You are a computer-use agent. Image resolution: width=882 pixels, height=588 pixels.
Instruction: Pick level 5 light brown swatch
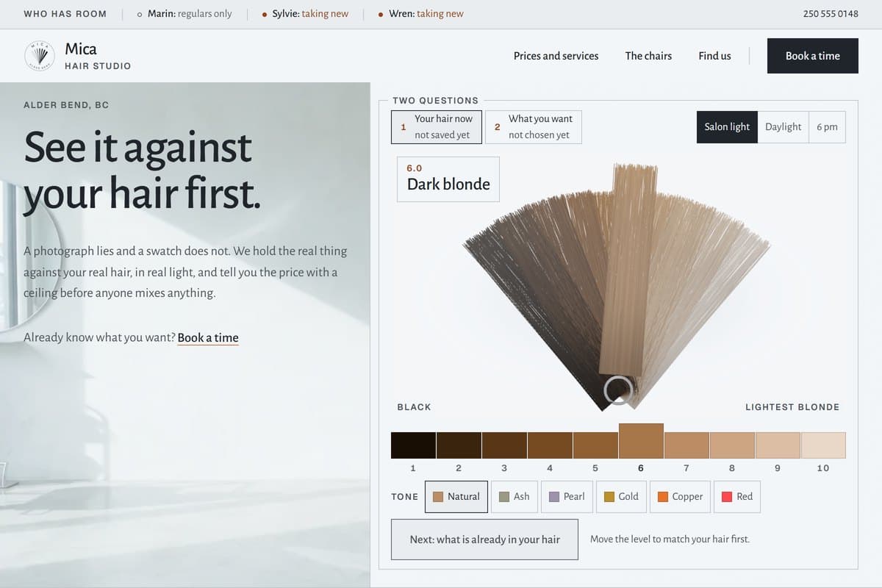(595, 445)
